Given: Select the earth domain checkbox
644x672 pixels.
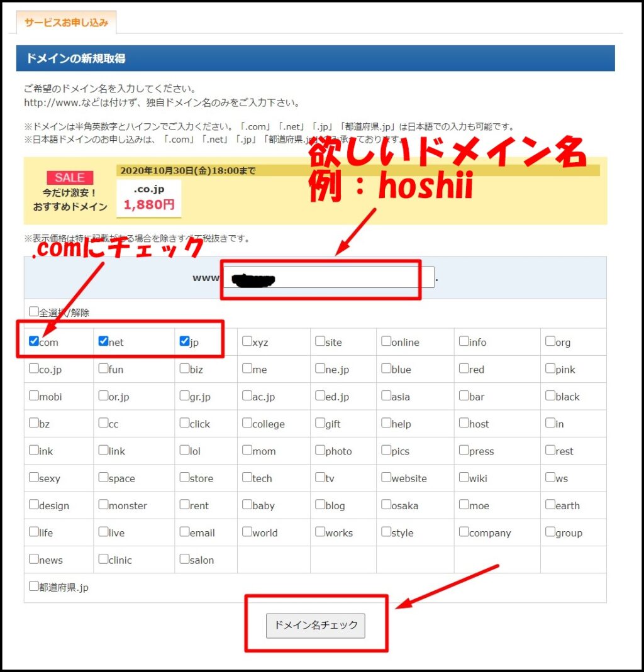Looking at the screenshot, I should coord(550,504).
